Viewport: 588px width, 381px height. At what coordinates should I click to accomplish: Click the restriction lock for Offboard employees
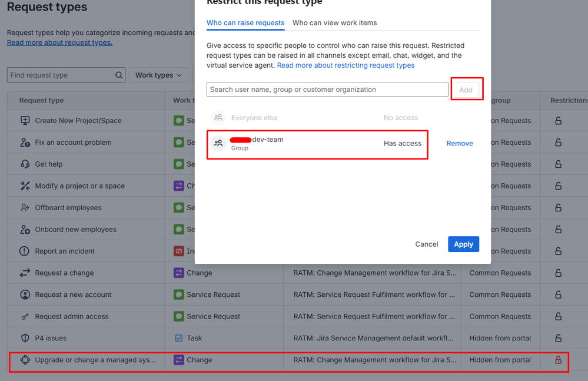558,207
